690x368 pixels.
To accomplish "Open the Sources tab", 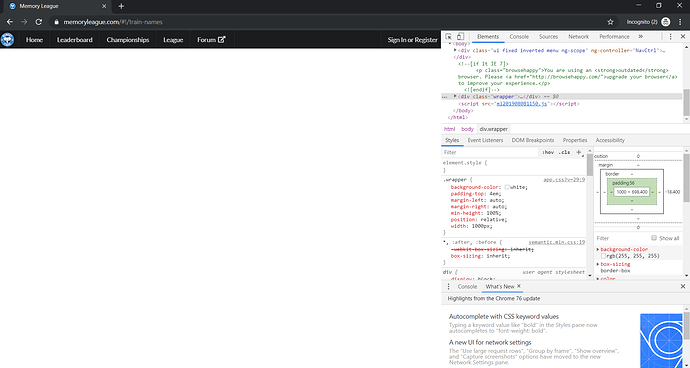I will pos(548,37).
